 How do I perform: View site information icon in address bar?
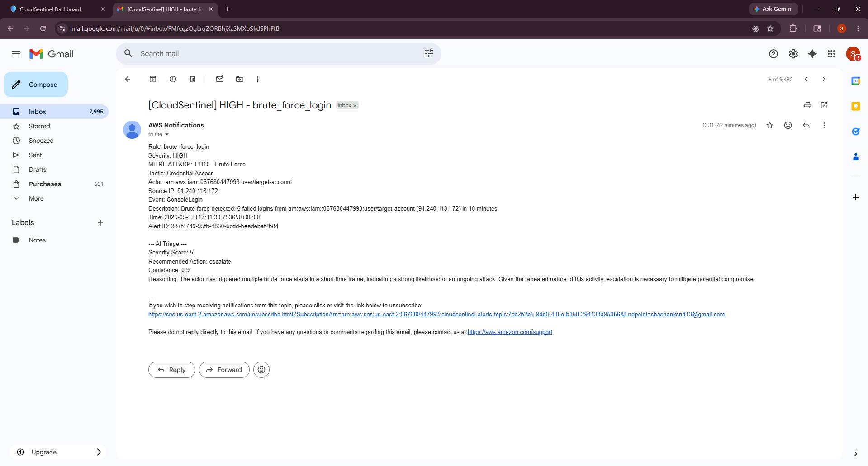point(62,28)
